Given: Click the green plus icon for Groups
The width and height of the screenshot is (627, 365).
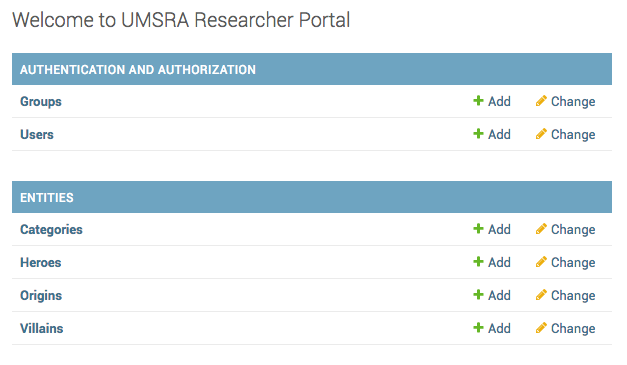Looking at the screenshot, I should point(478,101).
